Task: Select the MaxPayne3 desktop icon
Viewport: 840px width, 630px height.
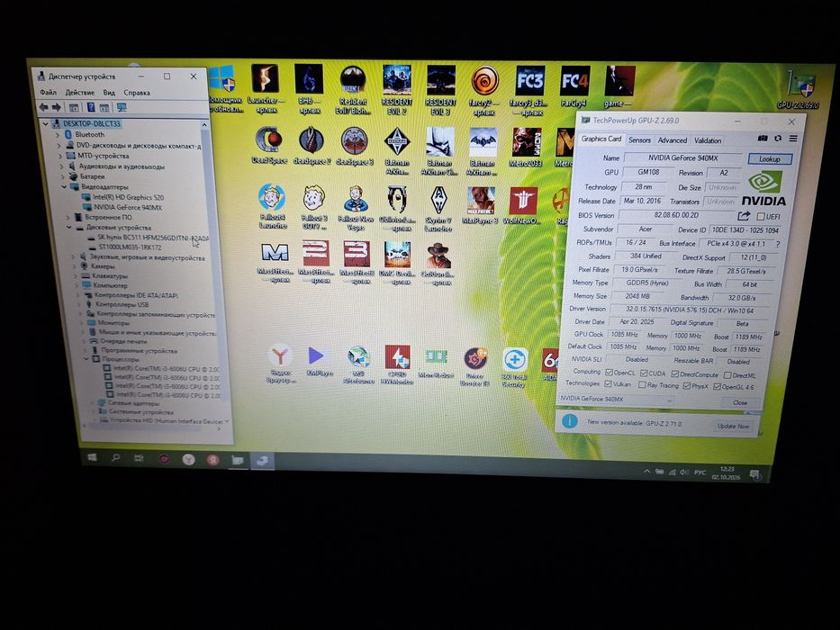Action: pyautogui.click(x=481, y=206)
